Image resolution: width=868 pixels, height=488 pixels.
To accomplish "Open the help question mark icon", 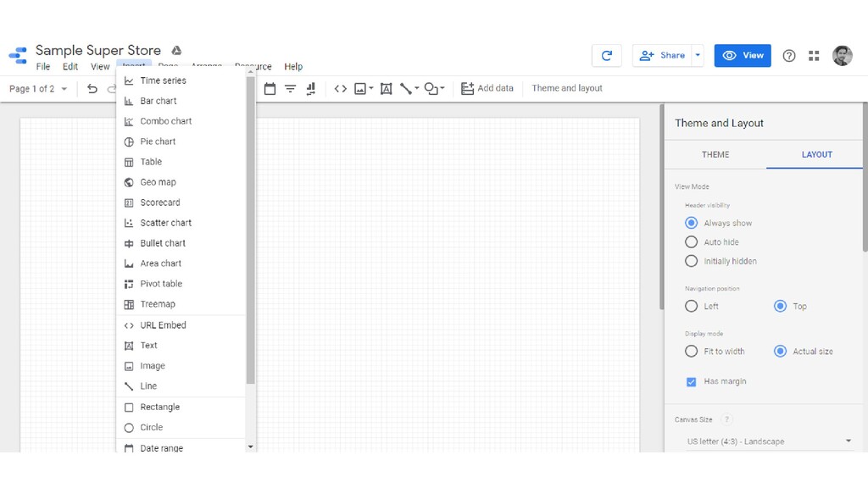I will [x=789, y=56].
